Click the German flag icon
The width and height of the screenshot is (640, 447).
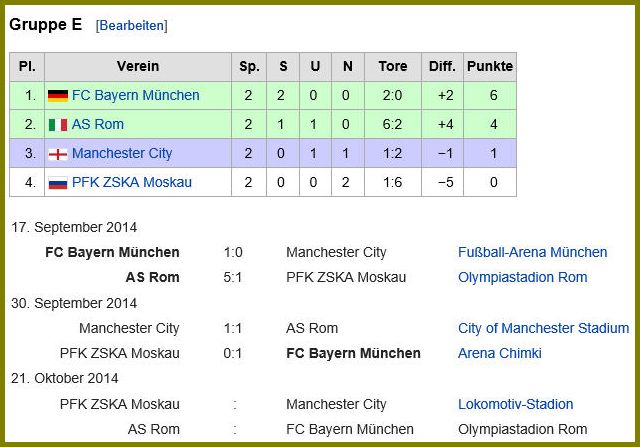point(58,96)
